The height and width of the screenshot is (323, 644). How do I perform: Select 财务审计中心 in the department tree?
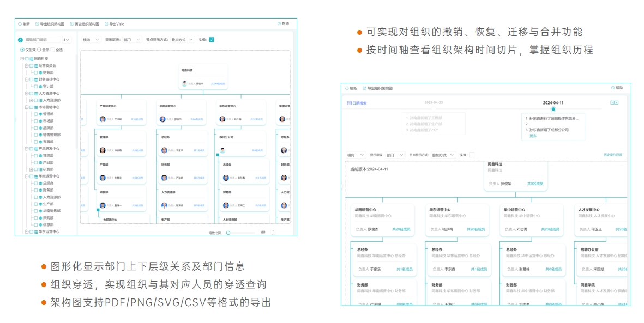pos(49,79)
